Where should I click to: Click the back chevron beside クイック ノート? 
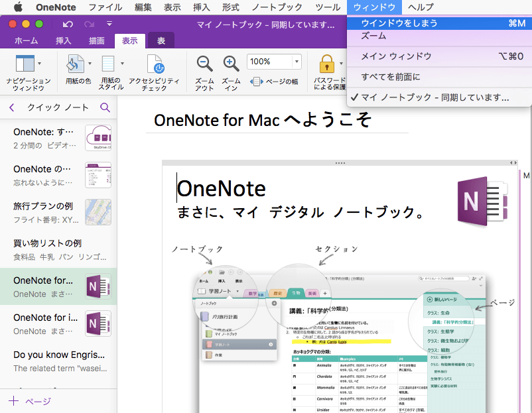click(12, 107)
